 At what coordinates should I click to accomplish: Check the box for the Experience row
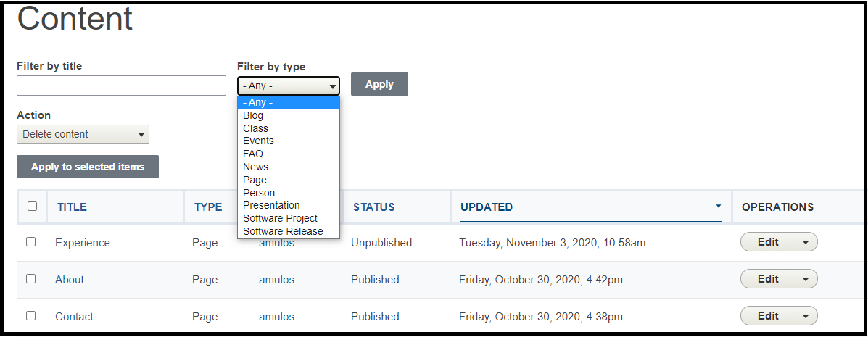click(x=31, y=242)
